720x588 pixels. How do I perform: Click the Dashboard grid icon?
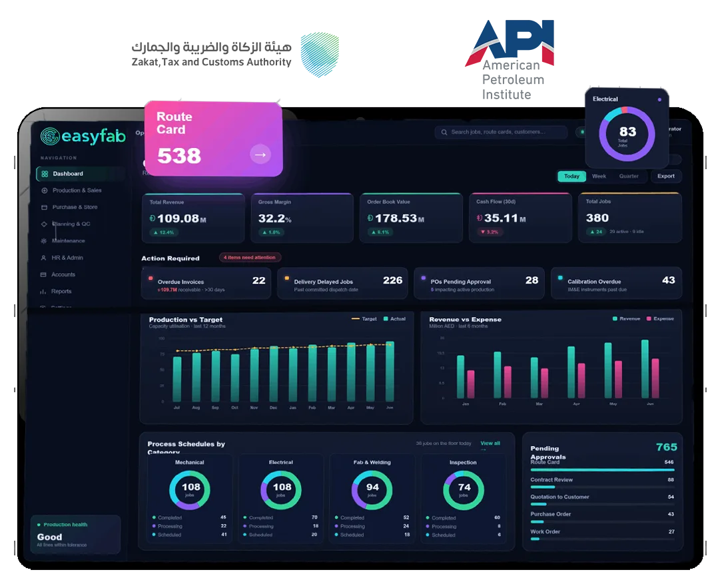point(45,174)
